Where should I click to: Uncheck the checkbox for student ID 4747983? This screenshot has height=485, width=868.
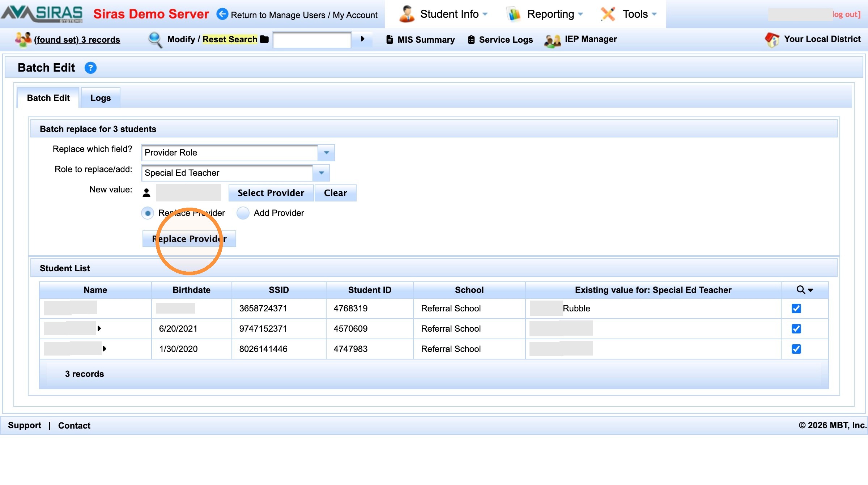[796, 349]
